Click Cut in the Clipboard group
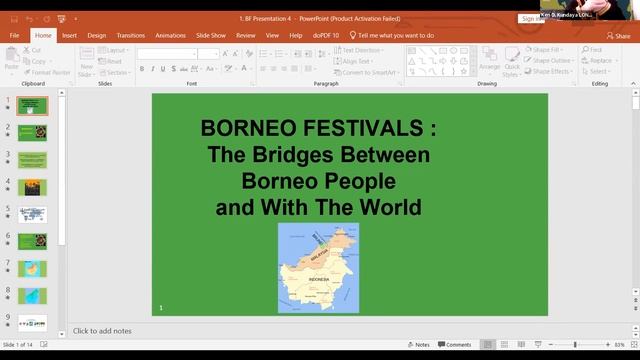640x360 pixels. (x=32, y=50)
